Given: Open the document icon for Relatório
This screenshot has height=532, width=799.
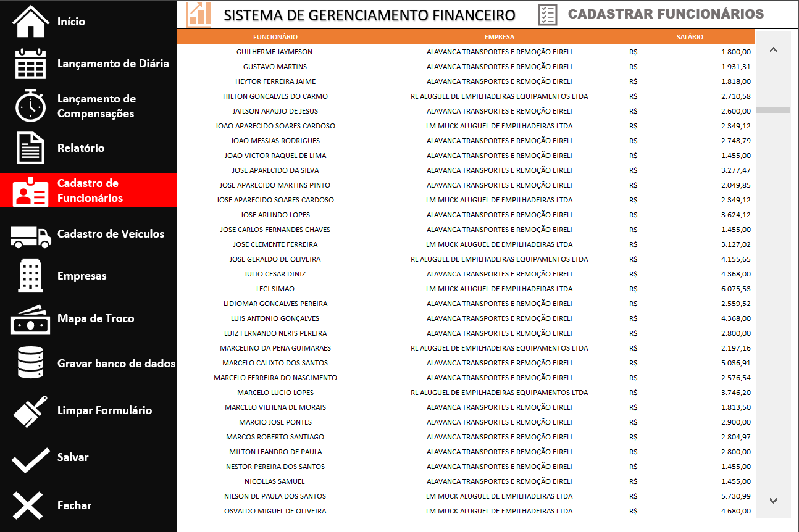Looking at the screenshot, I should click(x=30, y=148).
